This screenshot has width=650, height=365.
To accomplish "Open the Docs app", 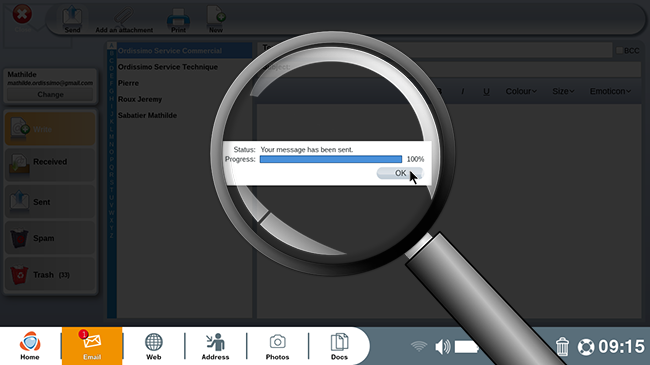I will coord(339,346).
